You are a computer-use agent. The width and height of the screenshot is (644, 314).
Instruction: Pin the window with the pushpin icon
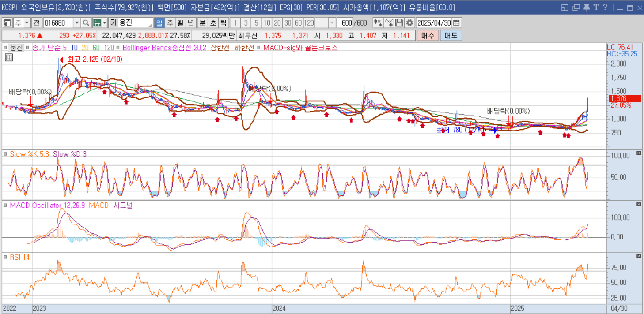[586, 7]
